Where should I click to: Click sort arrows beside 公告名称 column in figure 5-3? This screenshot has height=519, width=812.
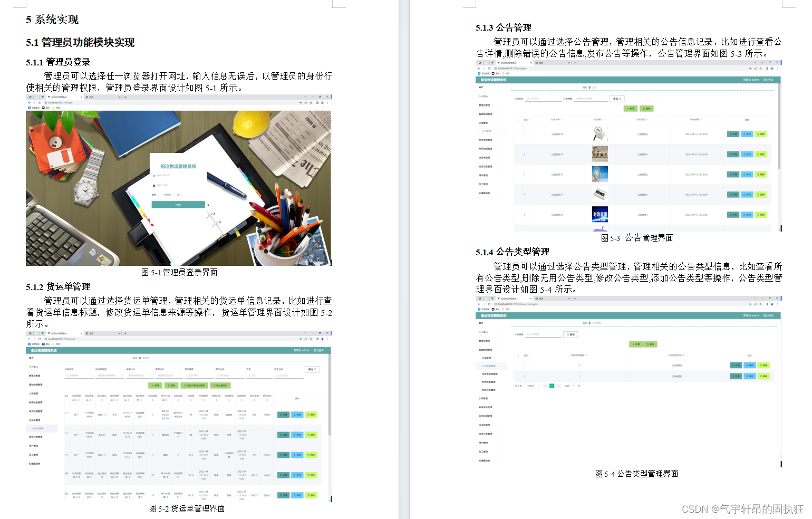(x=562, y=119)
